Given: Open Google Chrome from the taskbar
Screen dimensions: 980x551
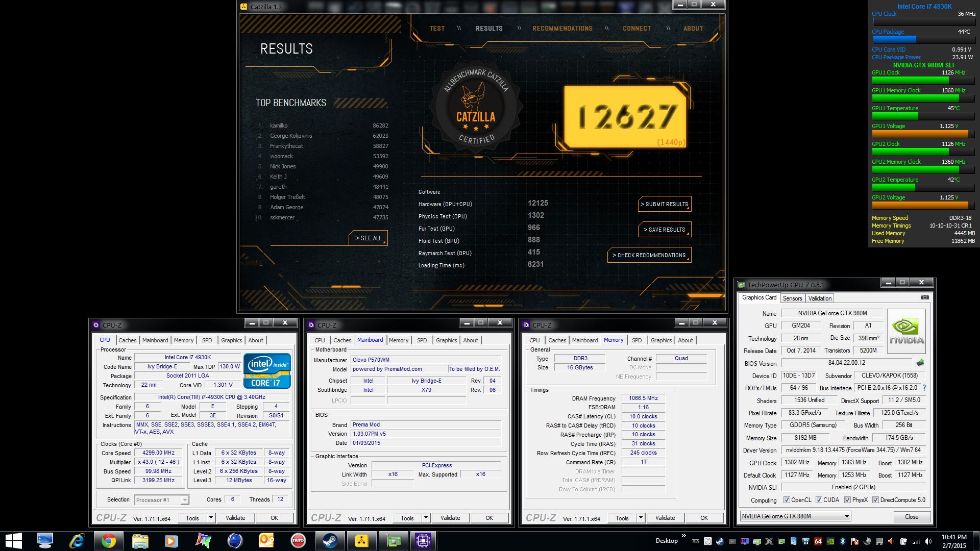Looking at the screenshot, I should [x=108, y=540].
